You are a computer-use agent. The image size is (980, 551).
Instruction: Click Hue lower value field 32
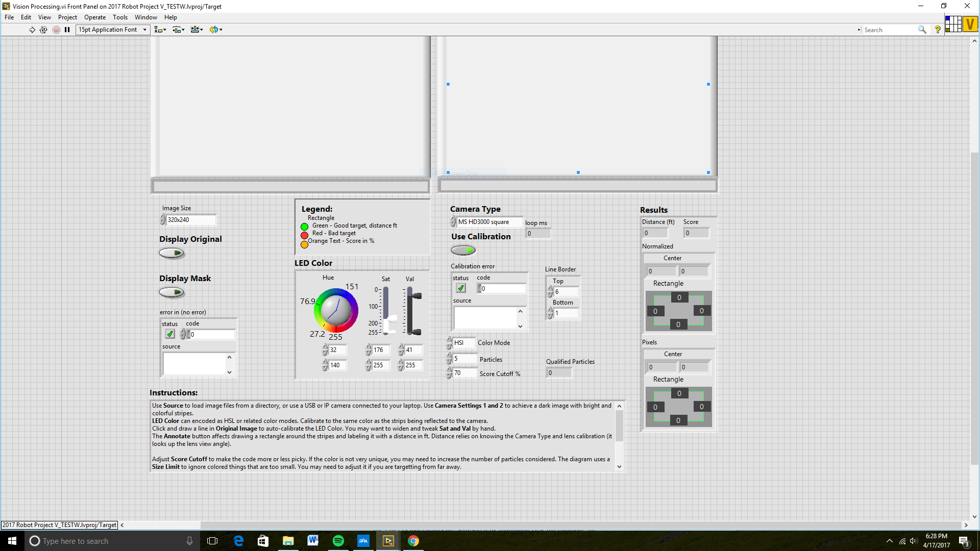[337, 350]
